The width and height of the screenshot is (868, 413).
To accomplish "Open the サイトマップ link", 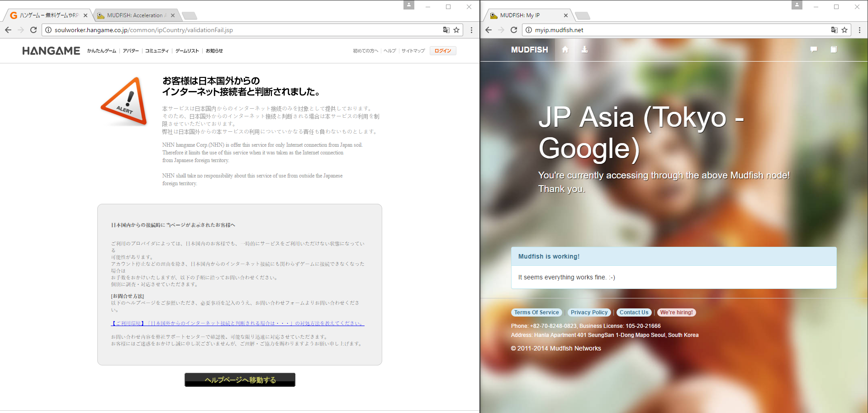I will coord(413,51).
